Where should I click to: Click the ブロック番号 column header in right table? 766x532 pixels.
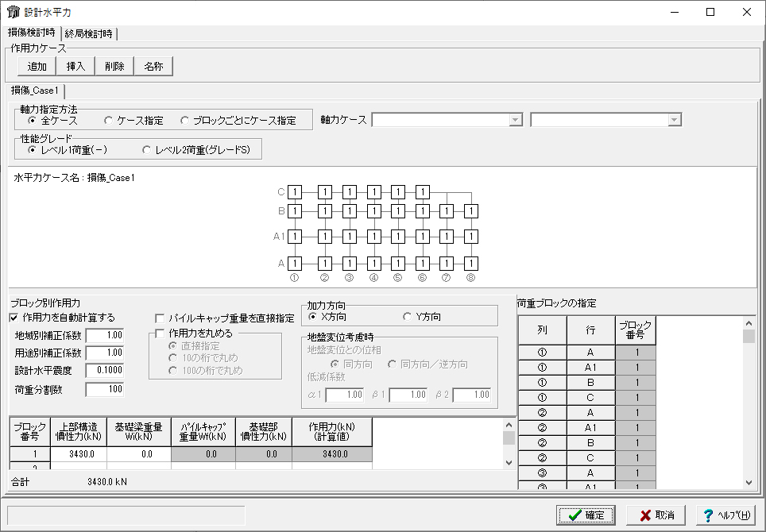[x=636, y=330]
